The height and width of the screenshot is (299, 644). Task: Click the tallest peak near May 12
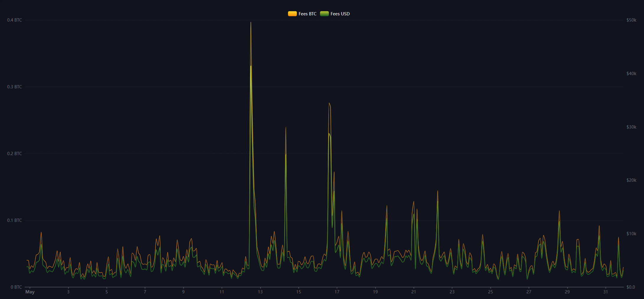251,23
